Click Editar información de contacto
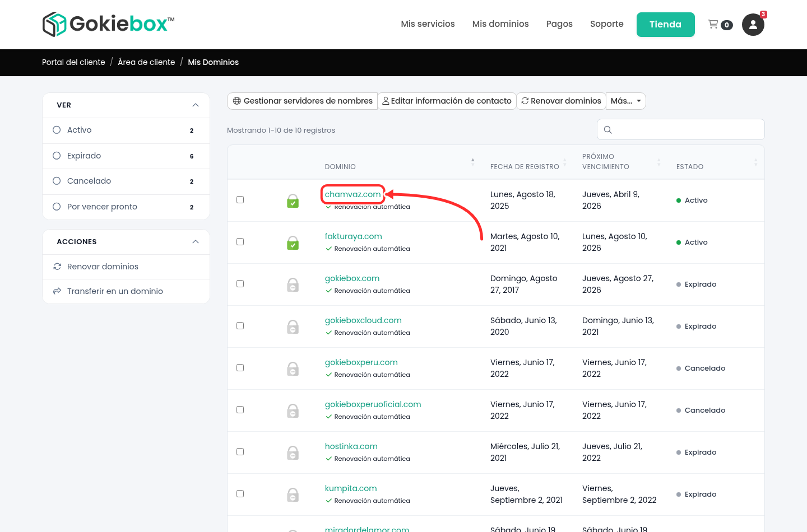807x532 pixels. [447, 101]
